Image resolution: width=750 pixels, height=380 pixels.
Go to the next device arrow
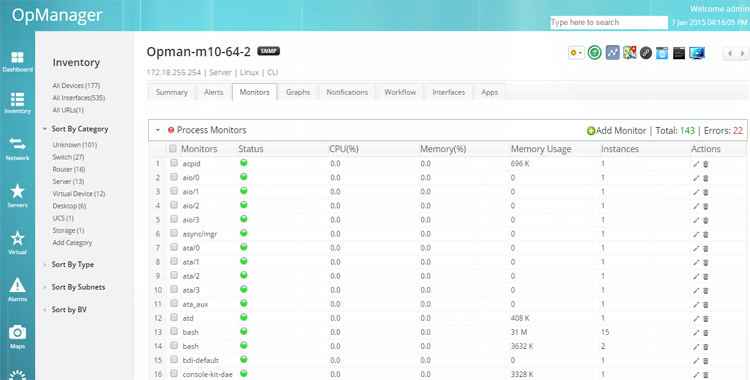742,53
